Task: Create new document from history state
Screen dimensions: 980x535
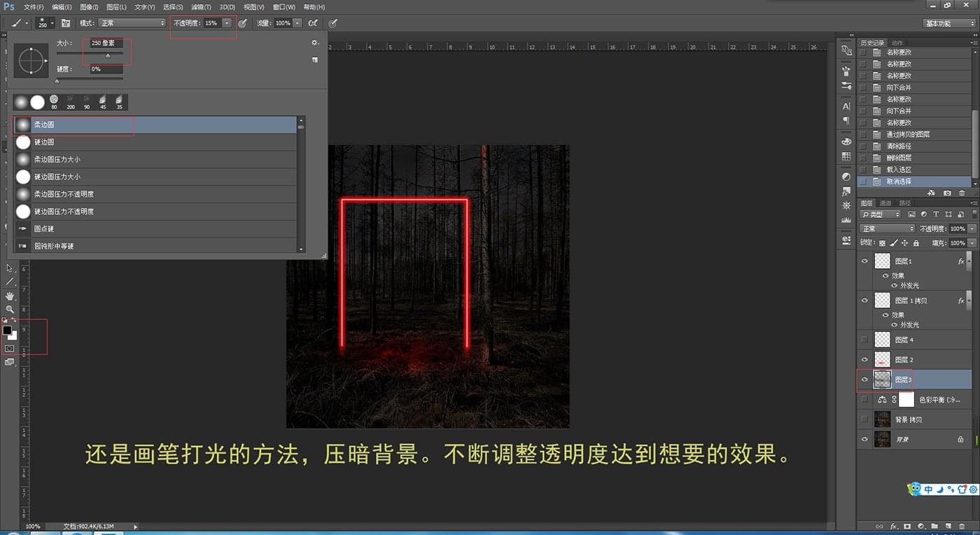Action: [932, 193]
